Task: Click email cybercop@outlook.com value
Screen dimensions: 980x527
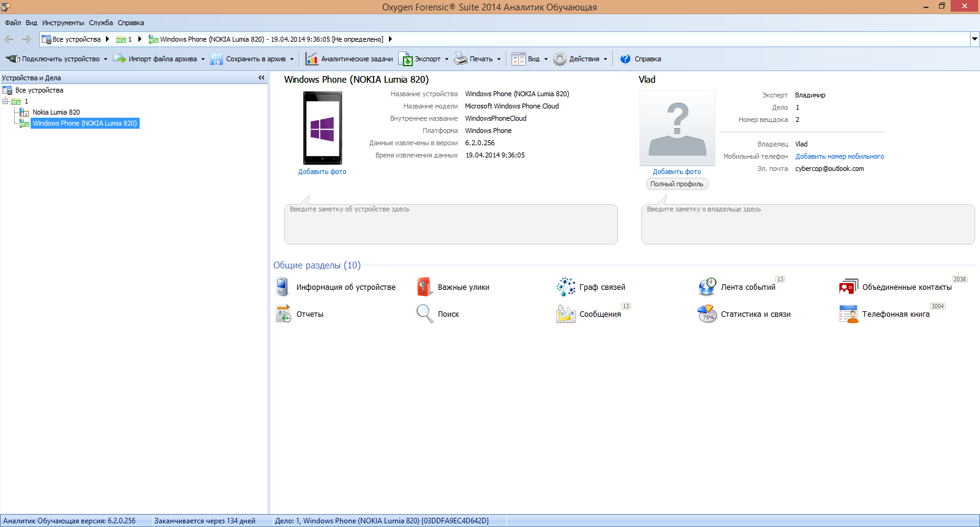Action: coord(829,169)
